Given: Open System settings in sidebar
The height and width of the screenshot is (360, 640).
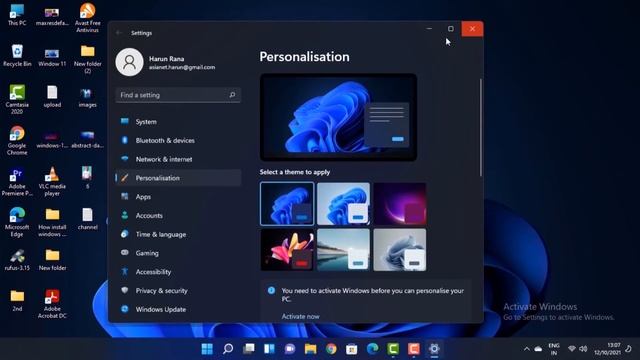Looking at the screenshot, I should point(178,122).
